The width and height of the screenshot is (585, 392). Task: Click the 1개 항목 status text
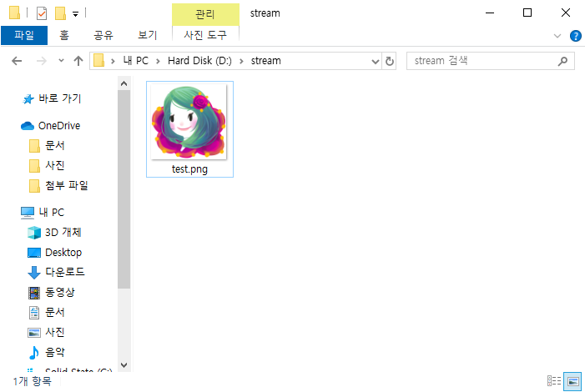(x=32, y=381)
